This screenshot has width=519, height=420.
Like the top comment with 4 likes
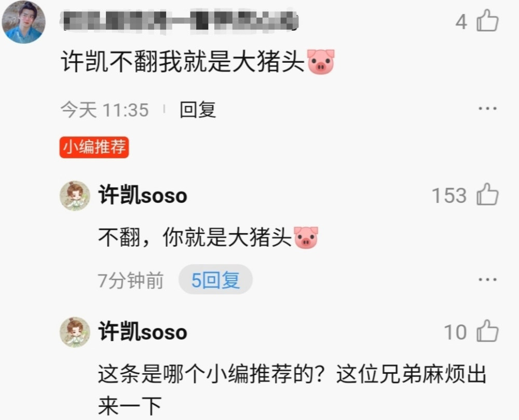point(487,21)
